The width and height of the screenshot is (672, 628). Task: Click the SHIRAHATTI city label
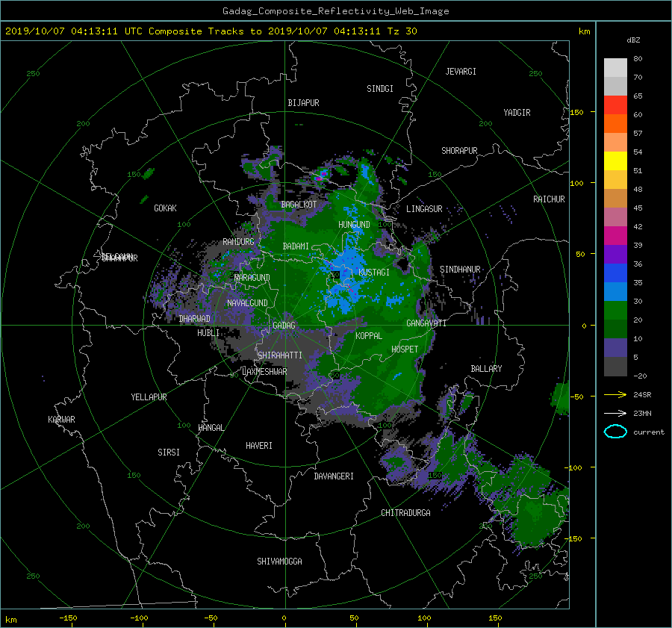tap(280, 355)
